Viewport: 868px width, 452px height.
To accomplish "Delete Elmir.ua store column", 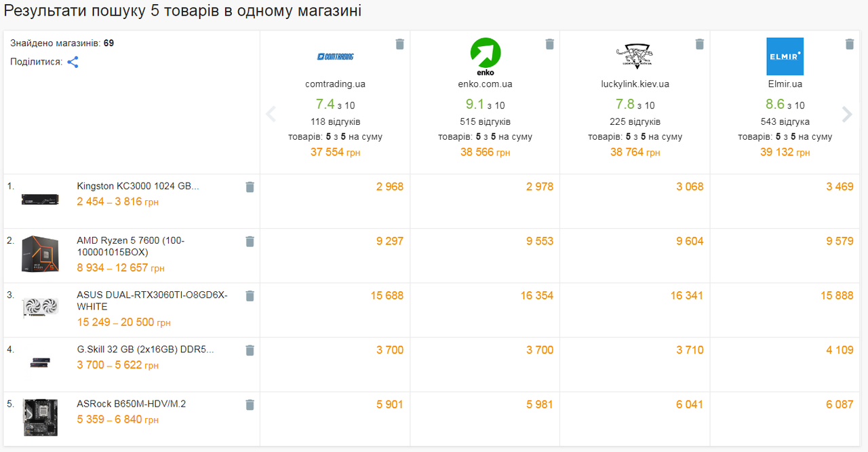I will tap(849, 44).
